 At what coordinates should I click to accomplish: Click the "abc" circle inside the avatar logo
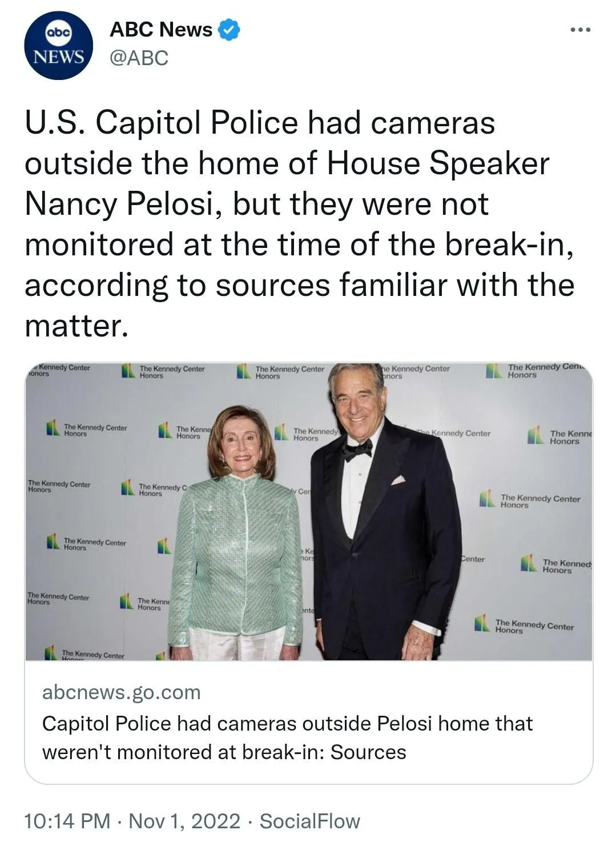pos(58,34)
